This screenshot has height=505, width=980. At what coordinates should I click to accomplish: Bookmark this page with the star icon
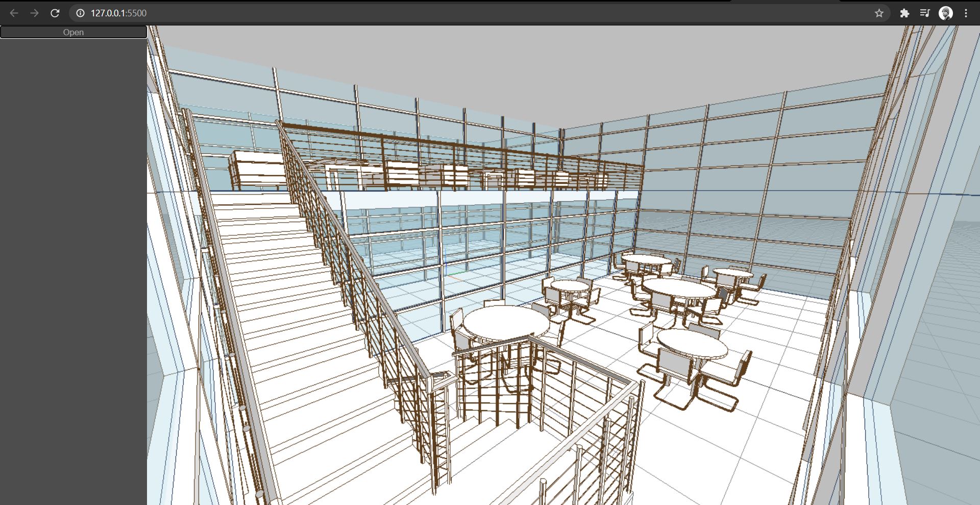[879, 13]
